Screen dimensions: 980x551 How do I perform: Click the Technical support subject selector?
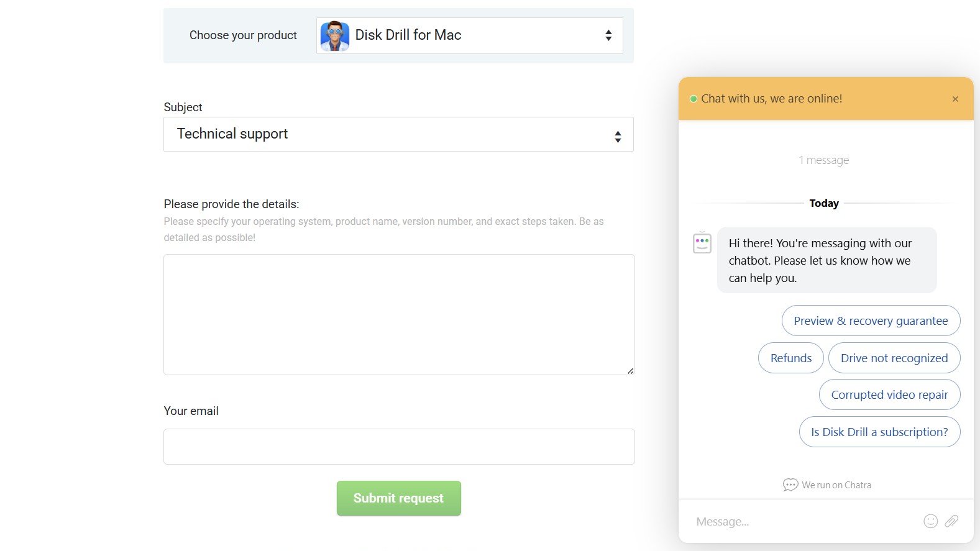(398, 134)
